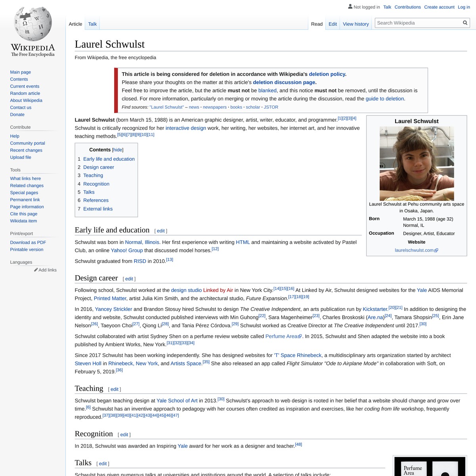Open the View history tab

355,24
